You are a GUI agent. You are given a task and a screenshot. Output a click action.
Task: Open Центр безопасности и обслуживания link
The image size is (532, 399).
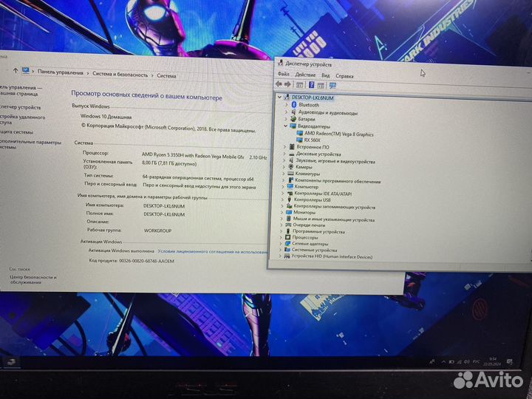pyautogui.click(x=33, y=279)
